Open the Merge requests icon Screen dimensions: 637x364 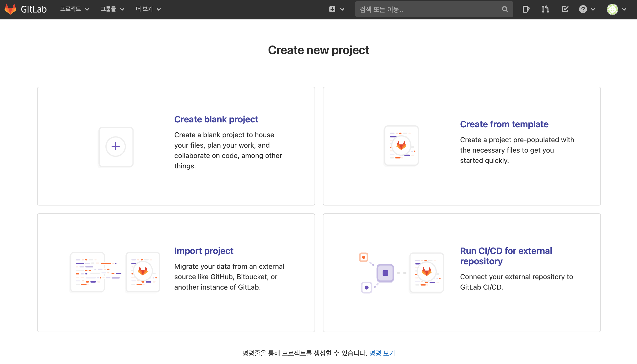coord(545,9)
